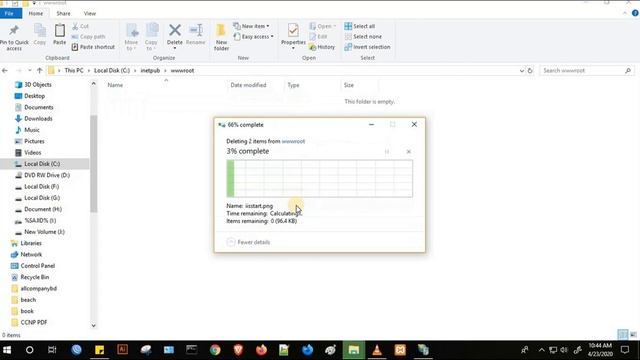Pause the delete operation
This screenshot has height=360, width=640.
387,152
